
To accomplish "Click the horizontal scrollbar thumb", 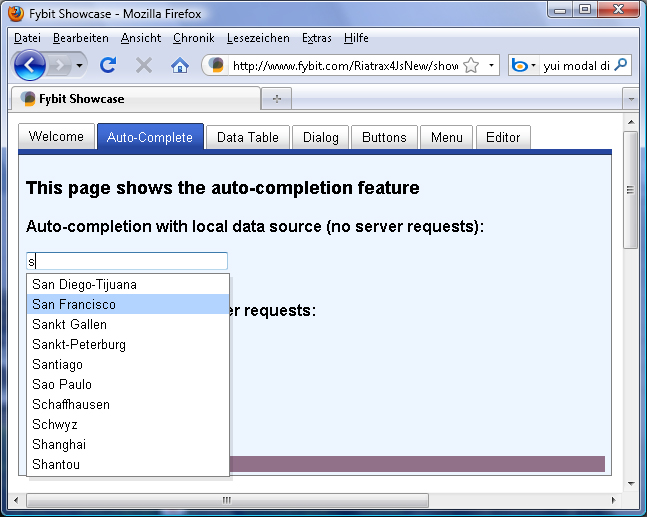I will point(227,500).
